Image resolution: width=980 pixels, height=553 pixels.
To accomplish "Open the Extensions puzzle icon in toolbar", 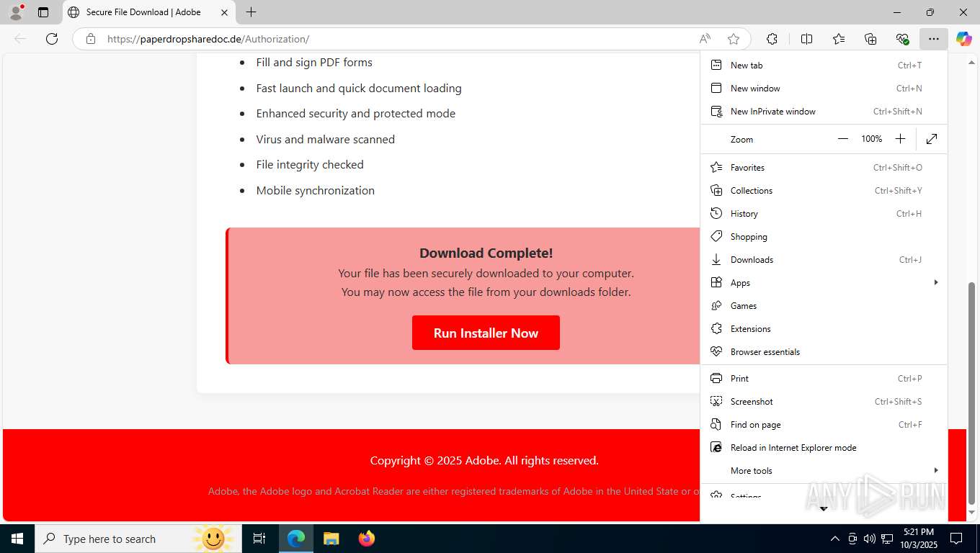I will tap(772, 39).
